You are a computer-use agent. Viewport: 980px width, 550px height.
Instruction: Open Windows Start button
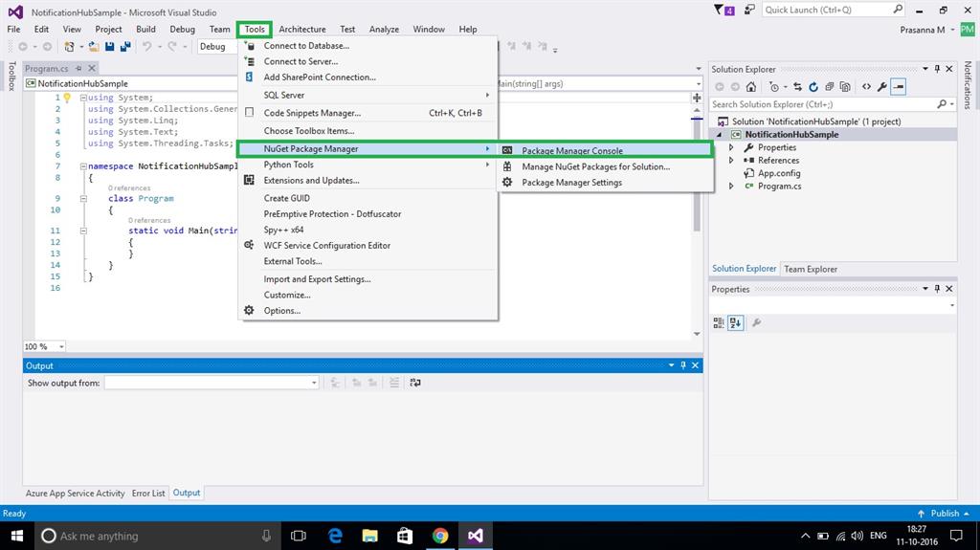[17, 536]
